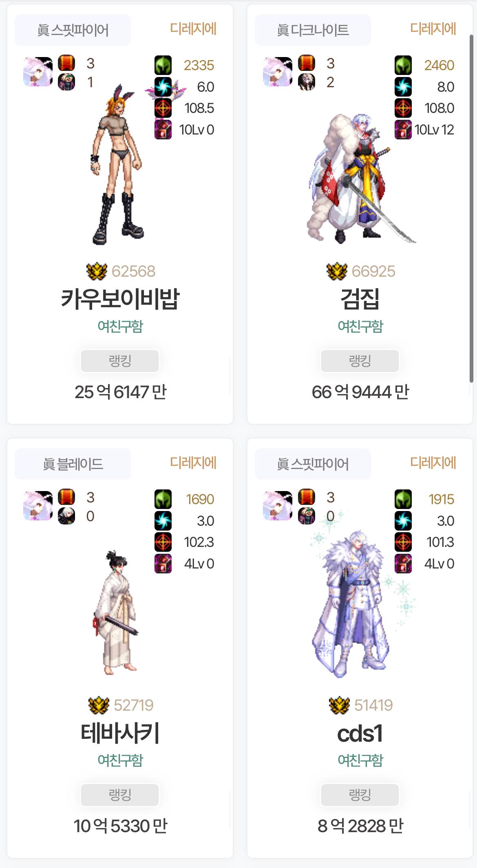The width and height of the screenshot is (477, 868).
Task: Click red book icon in 검집 card
Action: tap(307, 63)
